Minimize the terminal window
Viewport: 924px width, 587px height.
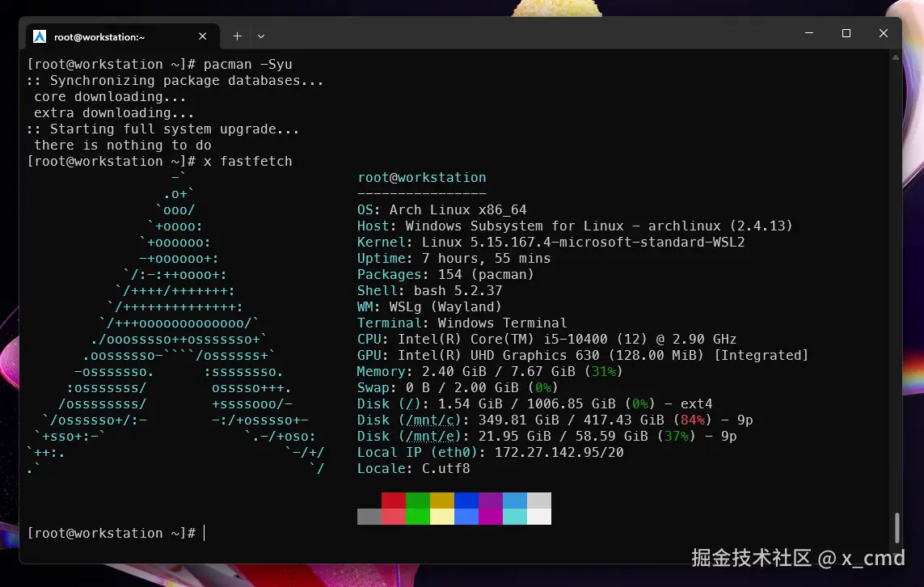[x=809, y=33]
